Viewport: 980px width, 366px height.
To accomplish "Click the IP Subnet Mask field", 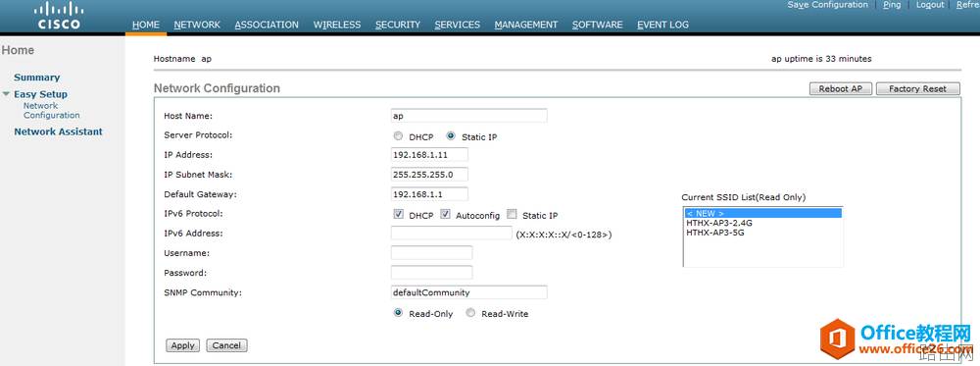I will 429,175.
